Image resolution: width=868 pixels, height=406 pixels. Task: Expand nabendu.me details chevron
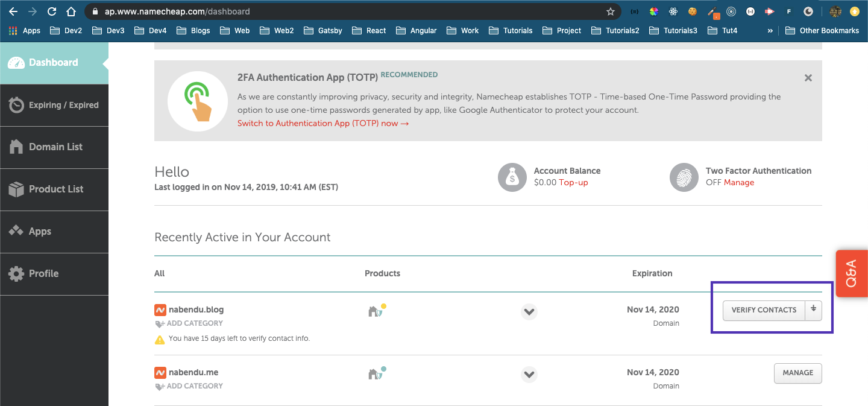pyautogui.click(x=529, y=375)
